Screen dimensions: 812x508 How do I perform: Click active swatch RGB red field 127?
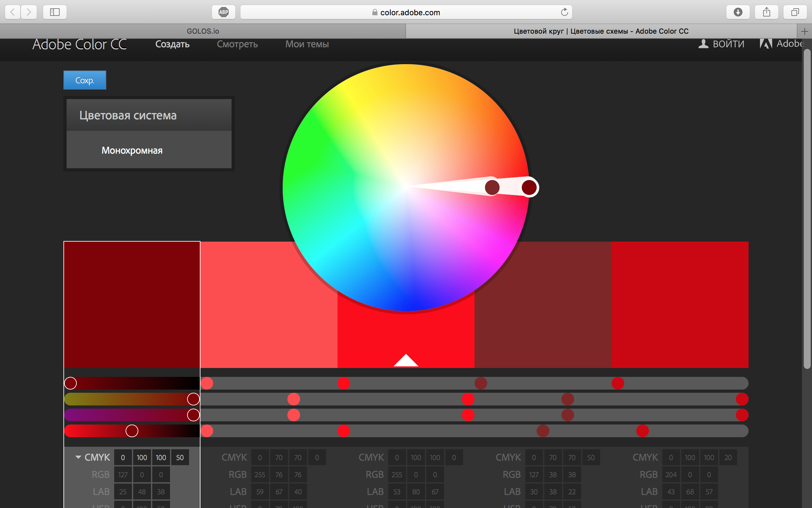point(123,474)
